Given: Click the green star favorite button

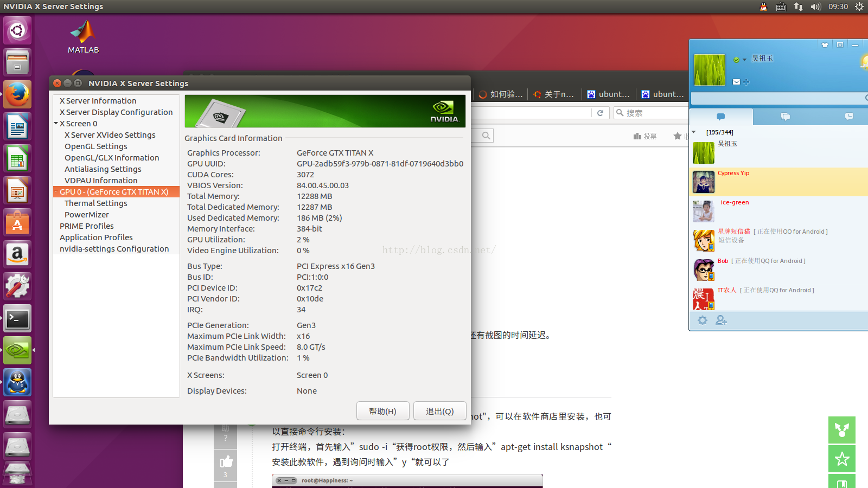Looking at the screenshot, I should [842, 459].
